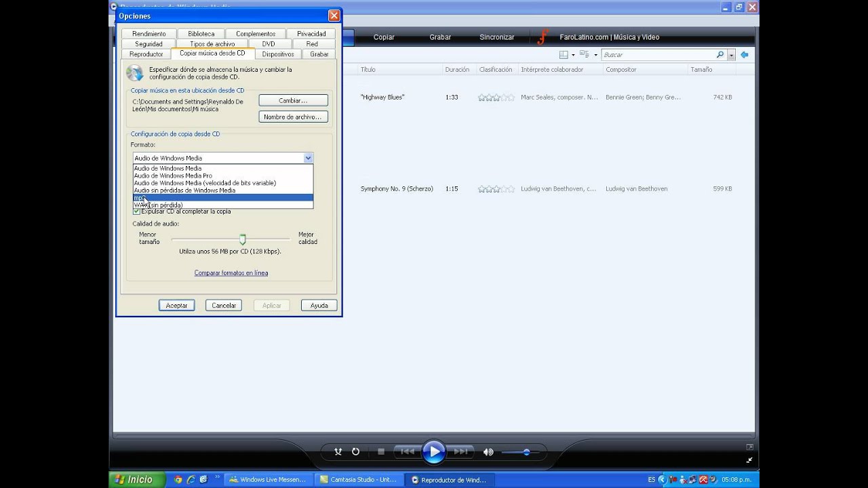The width and height of the screenshot is (868, 488).
Task: Click the big blue Play button
Action: click(433, 451)
